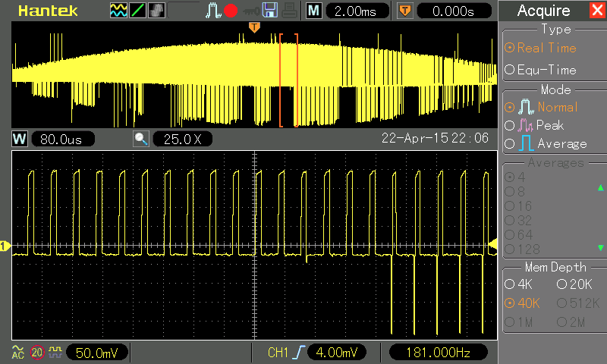
Task: Click the green up arrow in Averages list
Action: (600, 187)
